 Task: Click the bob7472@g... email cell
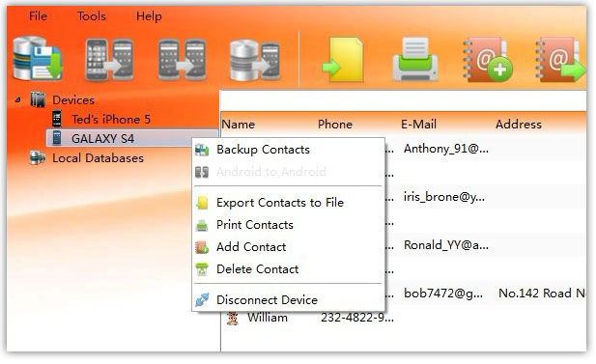(443, 294)
